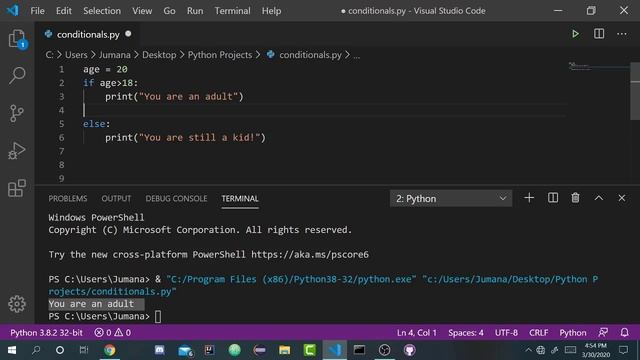Maximize the terminal panel size

599,198
